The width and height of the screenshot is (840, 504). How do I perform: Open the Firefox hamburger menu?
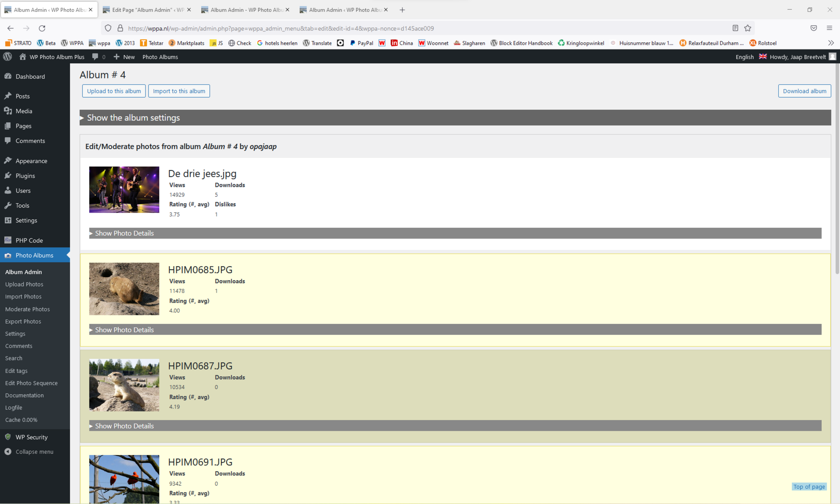pos(829,28)
